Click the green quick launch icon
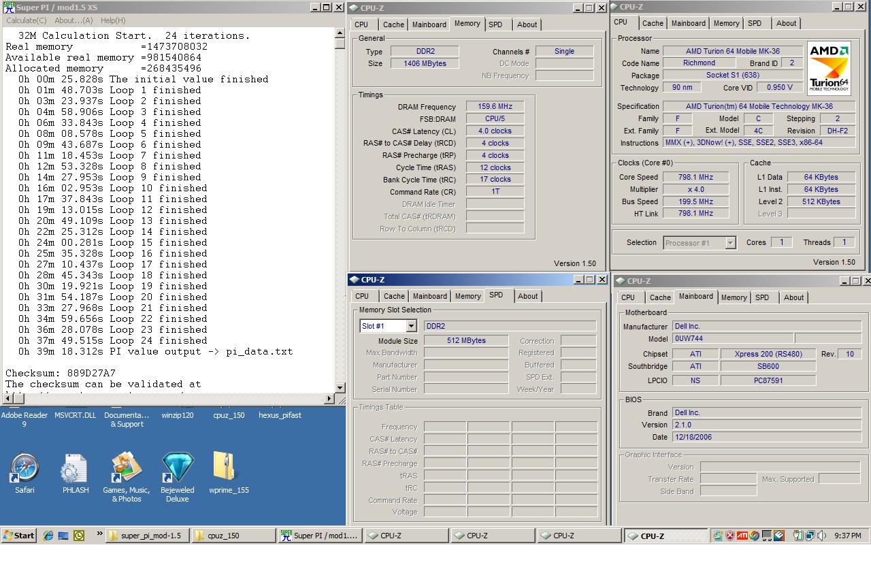 pos(79,536)
